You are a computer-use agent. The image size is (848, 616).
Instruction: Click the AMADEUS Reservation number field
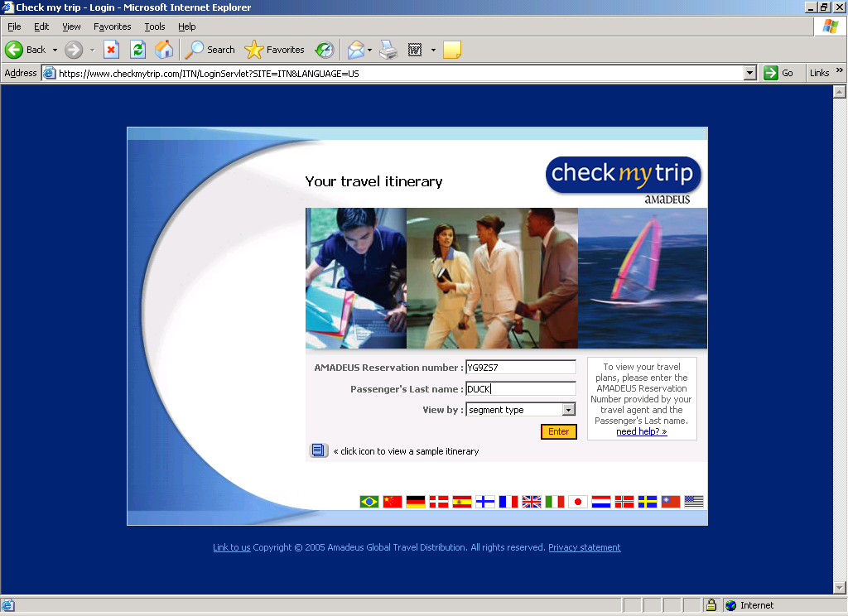click(x=521, y=368)
